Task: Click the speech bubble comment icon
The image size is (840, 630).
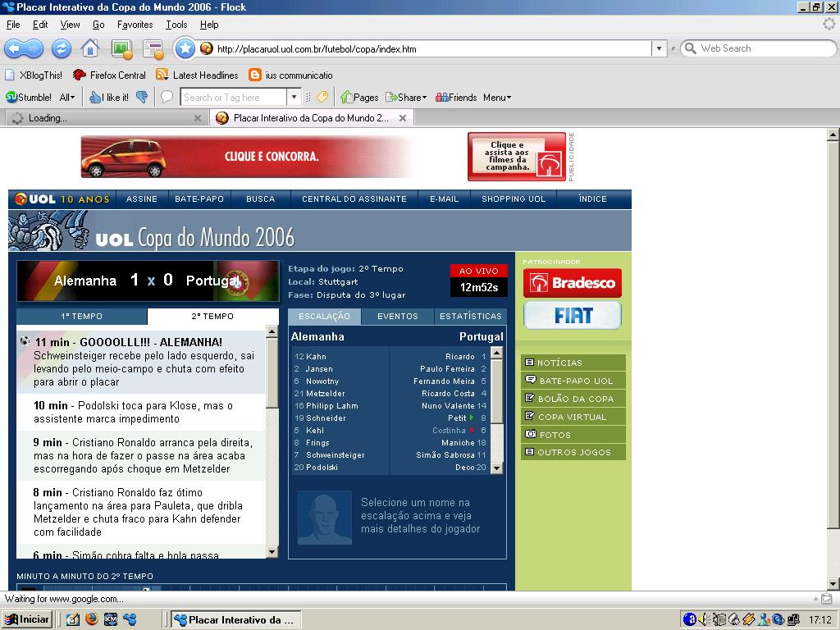Action: pos(167,97)
